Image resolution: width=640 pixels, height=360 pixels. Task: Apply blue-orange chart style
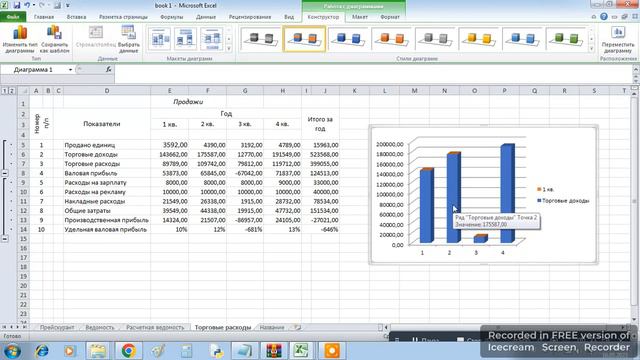pos(304,39)
